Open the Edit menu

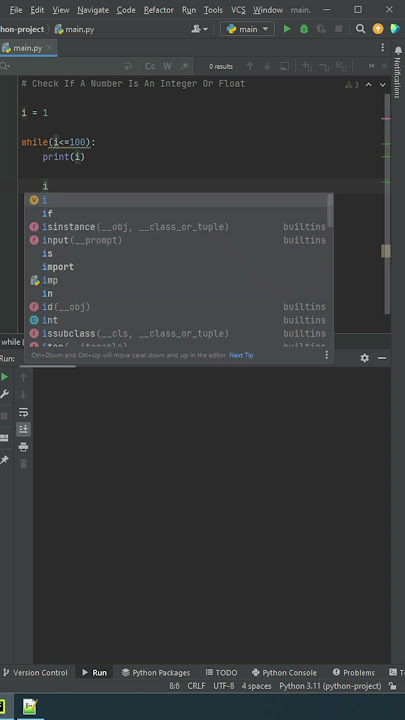click(37, 10)
